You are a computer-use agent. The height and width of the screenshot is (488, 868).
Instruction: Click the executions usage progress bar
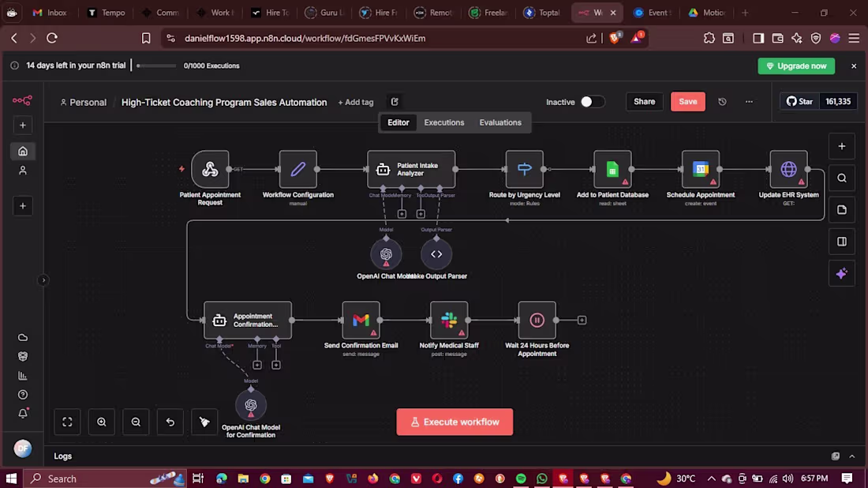(156, 66)
